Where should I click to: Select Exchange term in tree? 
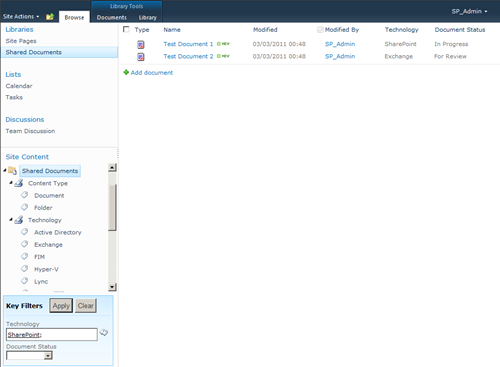[x=48, y=245]
